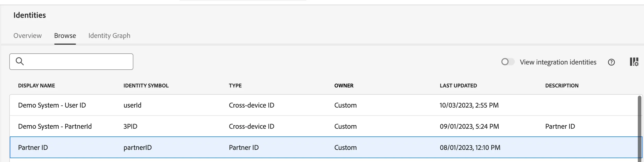Viewport: 644px width, 162px height.
Task: Open the column settings icon
Action: point(634,62)
